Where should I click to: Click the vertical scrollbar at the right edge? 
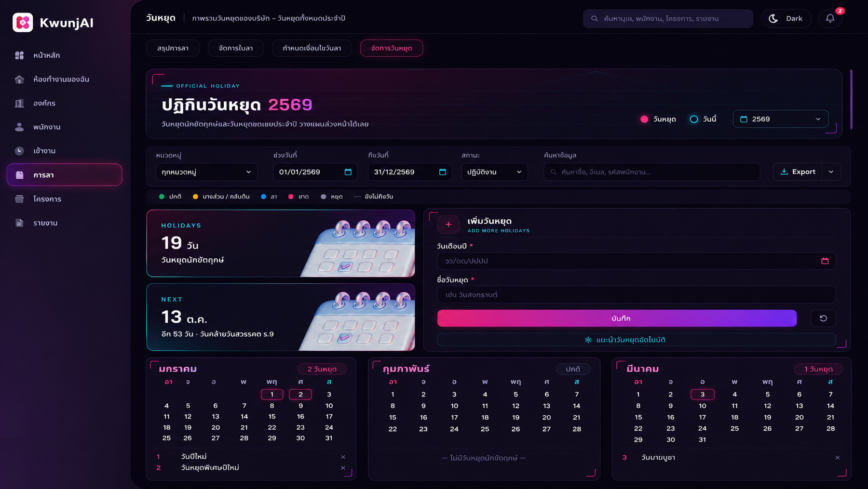[x=851, y=99]
